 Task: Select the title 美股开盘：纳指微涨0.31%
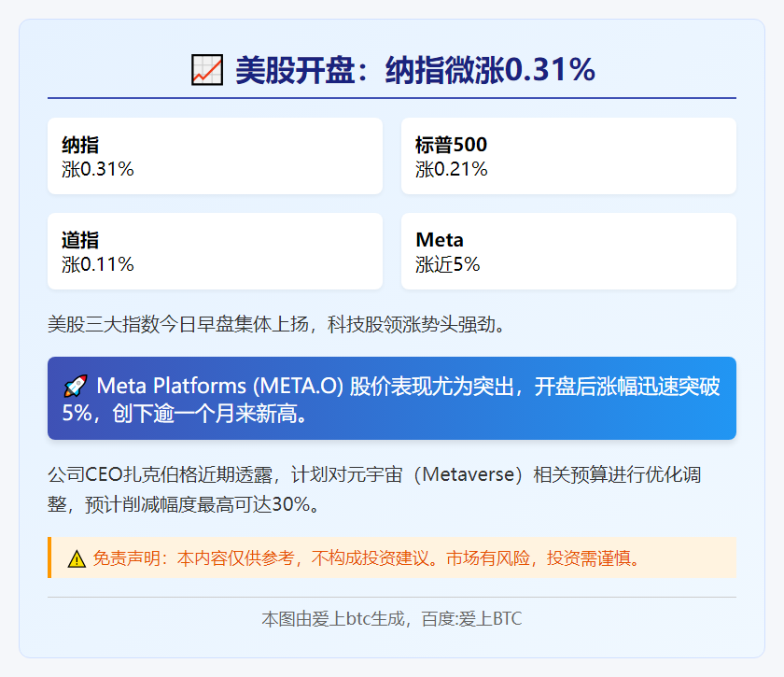(415, 70)
